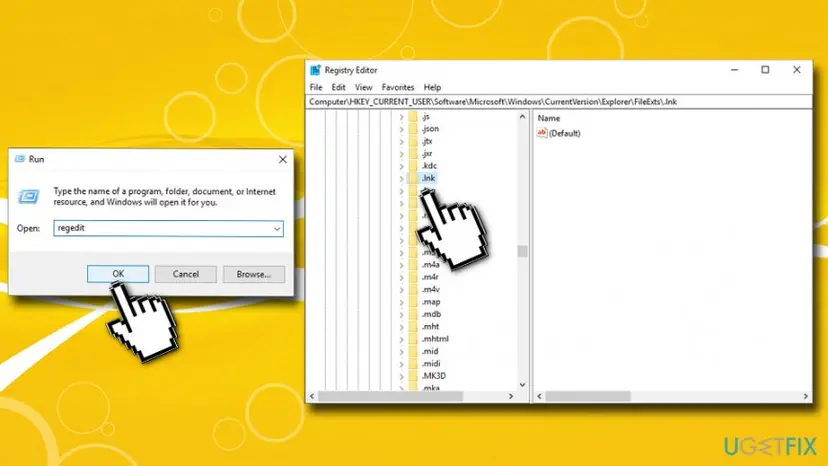Viewport: 828px width, 466px height.
Task: Open the Help menu in Registry Editor
Action: point(432,87)
